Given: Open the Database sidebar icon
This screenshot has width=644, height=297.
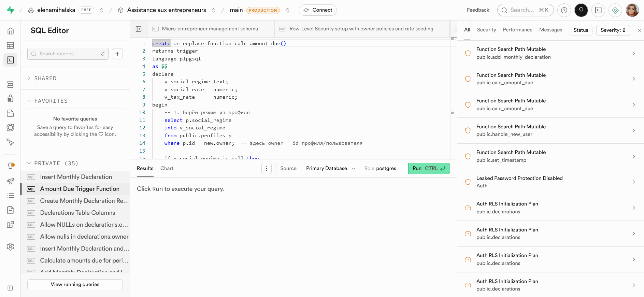Looking at the screenshot, I should [10, 84].
